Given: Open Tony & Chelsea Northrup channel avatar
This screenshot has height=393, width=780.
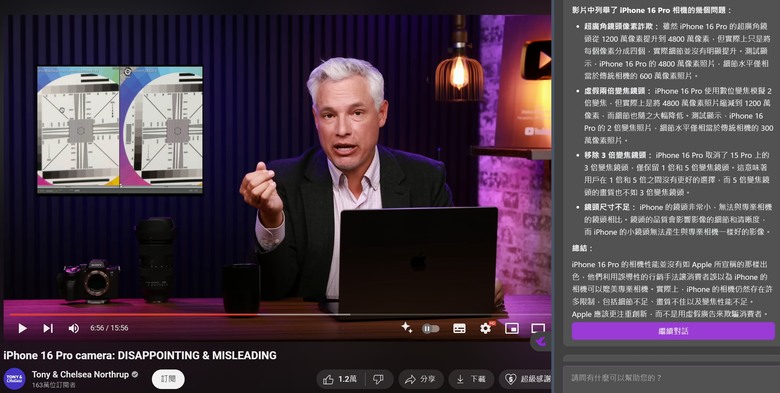Looking at the screenshot, I should pyautogui.click(x=14, y=379).
